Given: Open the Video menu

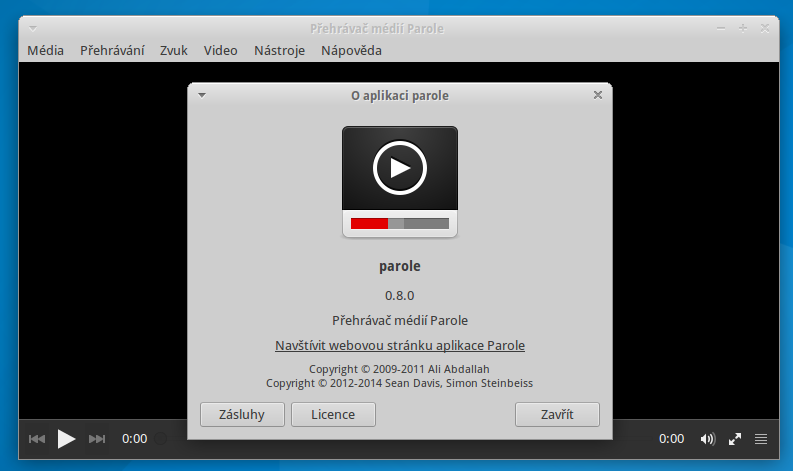Looking at the screenshot, I should (221, 51).
